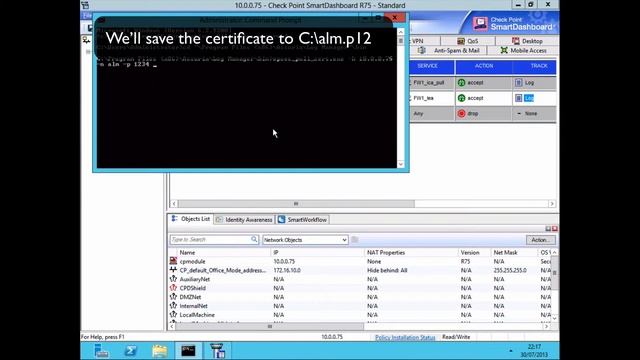Image resolution: width=640 pixels, height=360 pixels.
Task: Sort objects by the Net Mask column
Action: [x=515, y=253]
